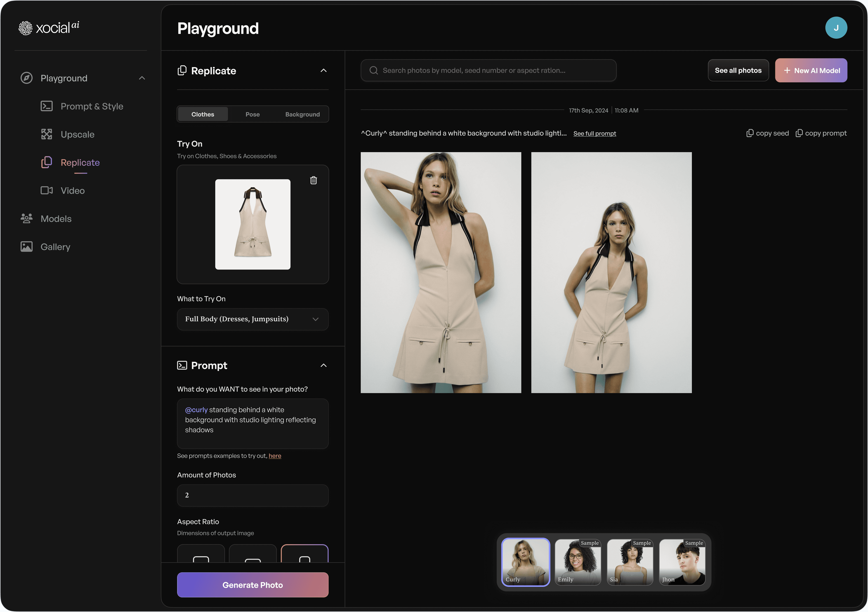Click the See all photos button

click(738, 70)
